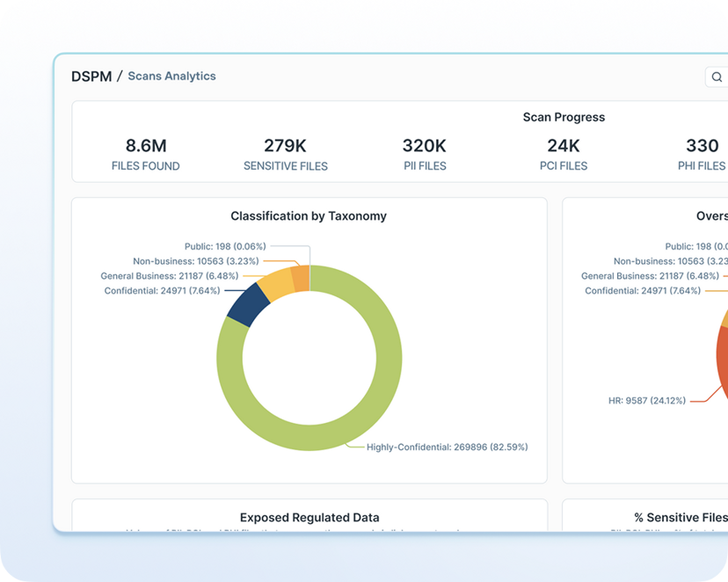Open the DSPM breadcrumb root

(x=91, y=76)
